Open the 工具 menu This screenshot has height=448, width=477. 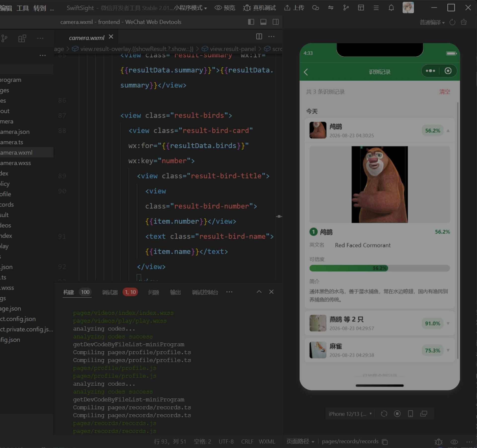coord(23,8)
